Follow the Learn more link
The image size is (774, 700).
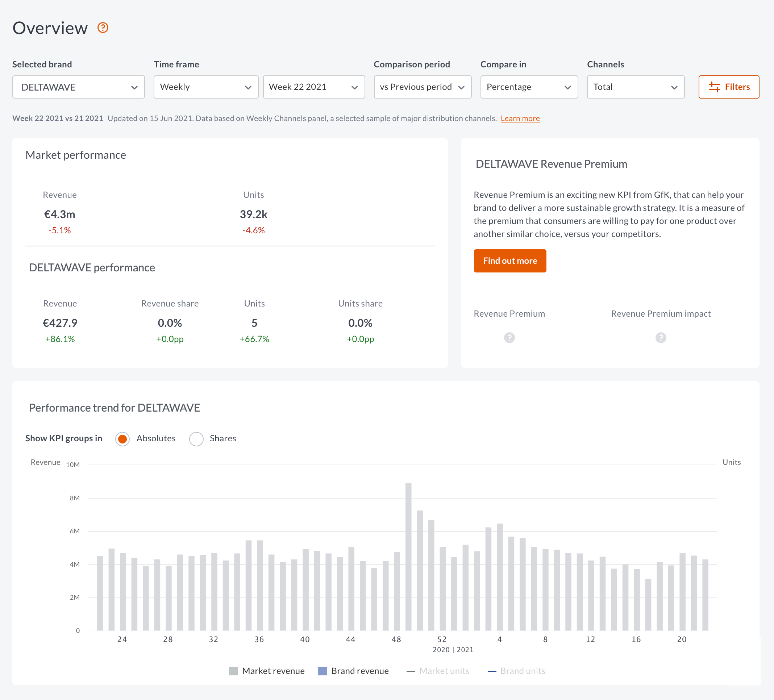520,118
